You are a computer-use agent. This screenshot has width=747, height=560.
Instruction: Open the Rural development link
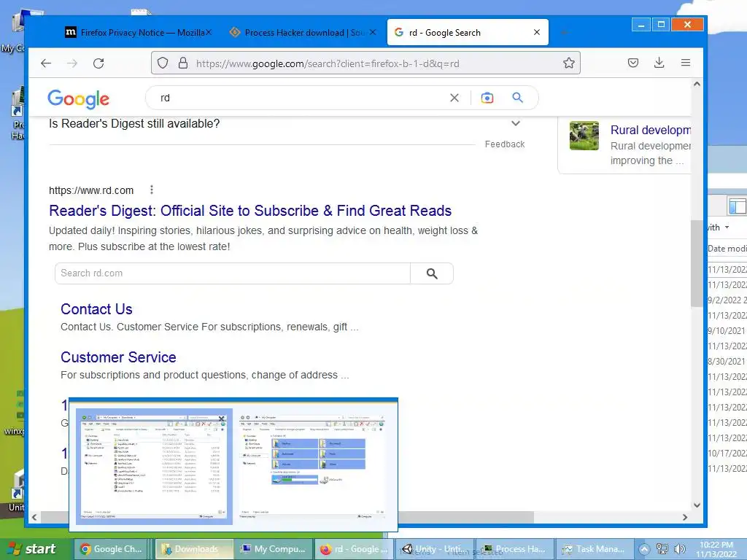[x=650, y=130]
